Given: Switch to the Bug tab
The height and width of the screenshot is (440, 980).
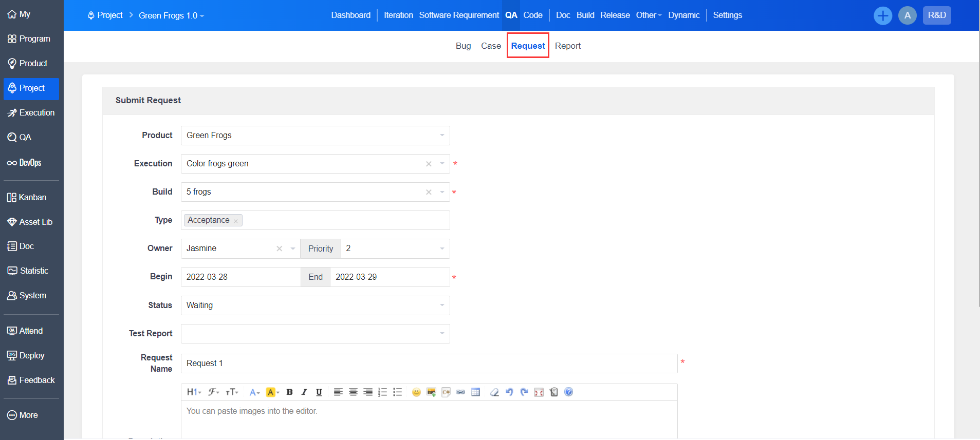Looking at the screenshot, I should [x=463, y=46].
